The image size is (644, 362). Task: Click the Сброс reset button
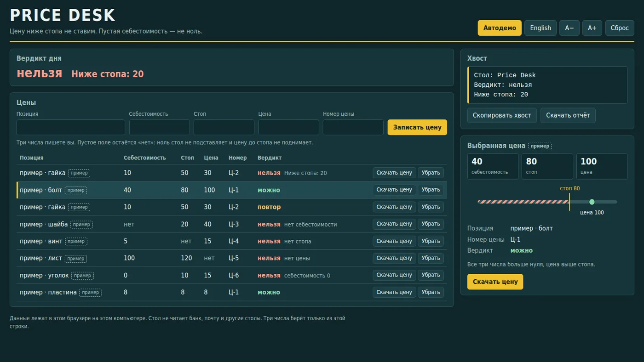pyautogui.click(x=620, y=28)
